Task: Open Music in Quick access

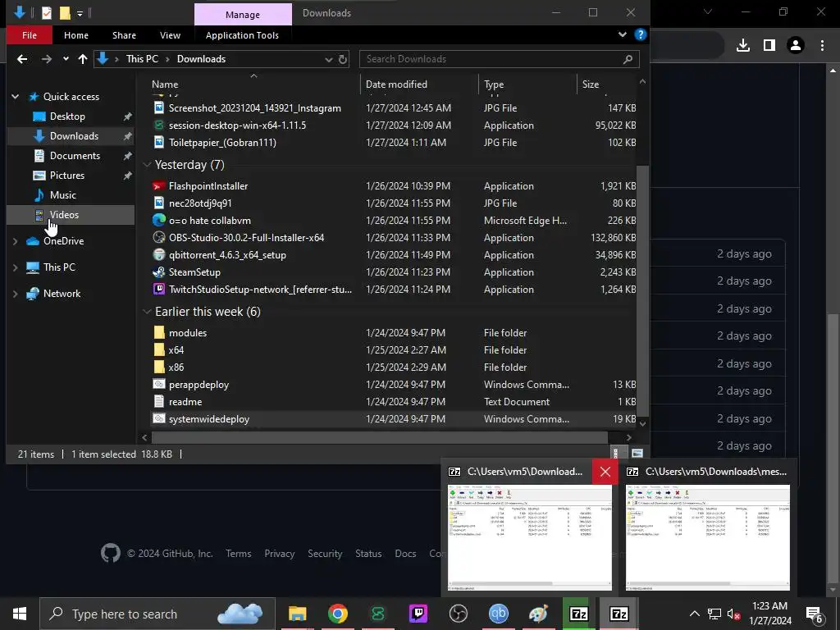Action: click(62, 195)
